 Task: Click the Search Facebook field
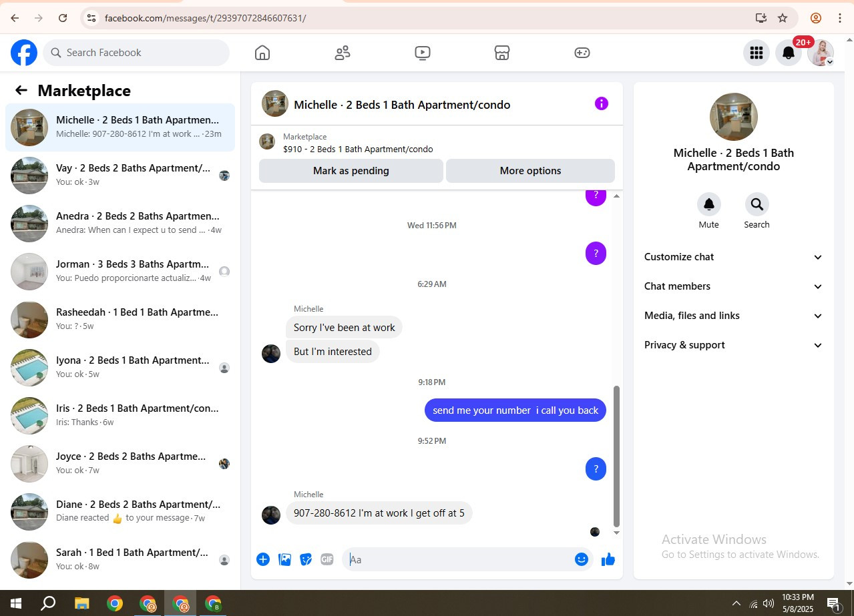click(x=136, y=53)
